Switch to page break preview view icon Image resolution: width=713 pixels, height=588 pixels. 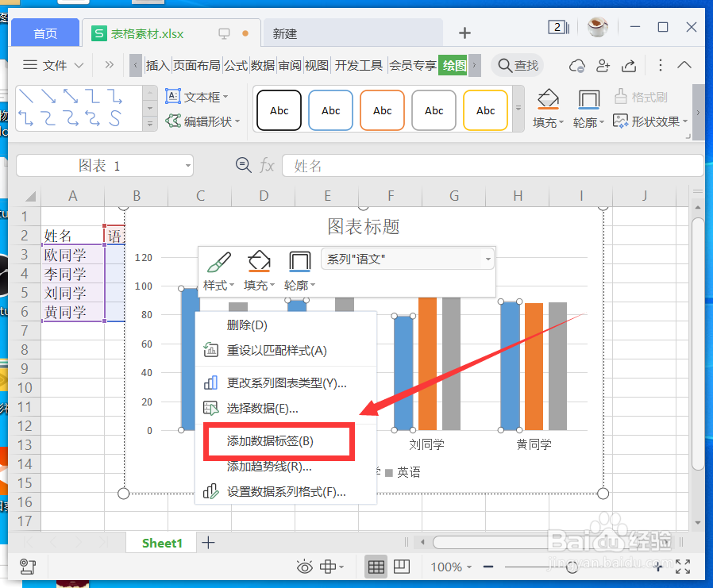click(401, 567)
